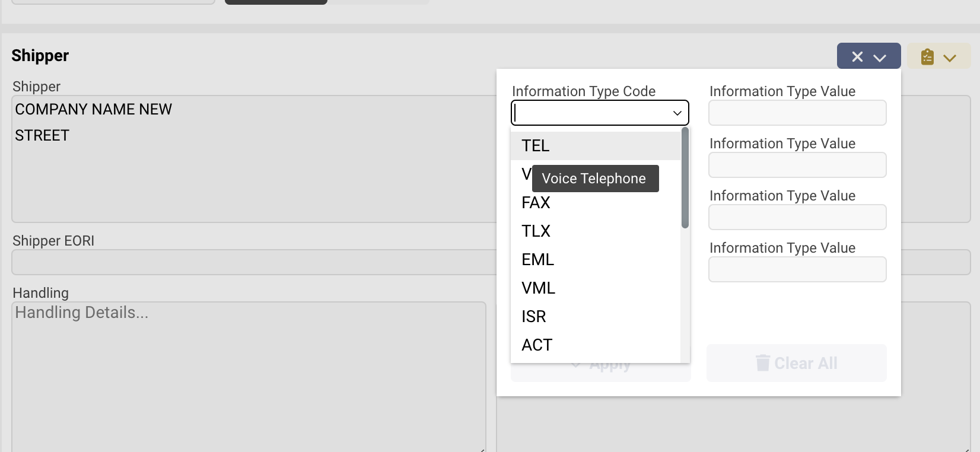Choose the FAX option in the list

pos(536,203)
